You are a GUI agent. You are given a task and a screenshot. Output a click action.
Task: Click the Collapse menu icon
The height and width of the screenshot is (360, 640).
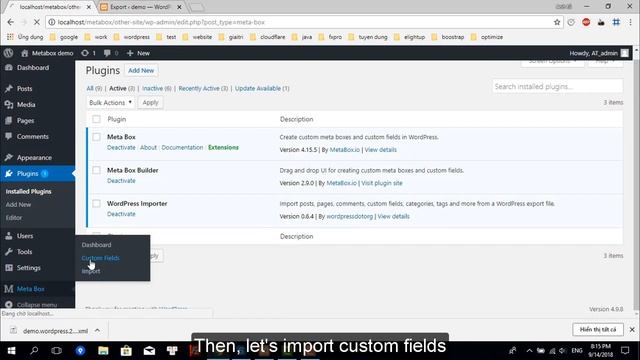pos(9,304)
